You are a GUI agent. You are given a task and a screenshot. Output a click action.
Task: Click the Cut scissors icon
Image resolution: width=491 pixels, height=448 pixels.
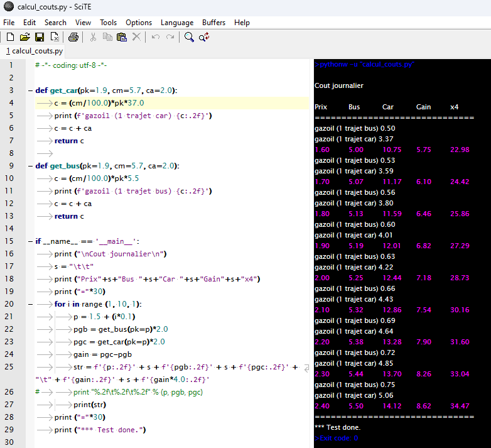point(93,37)
